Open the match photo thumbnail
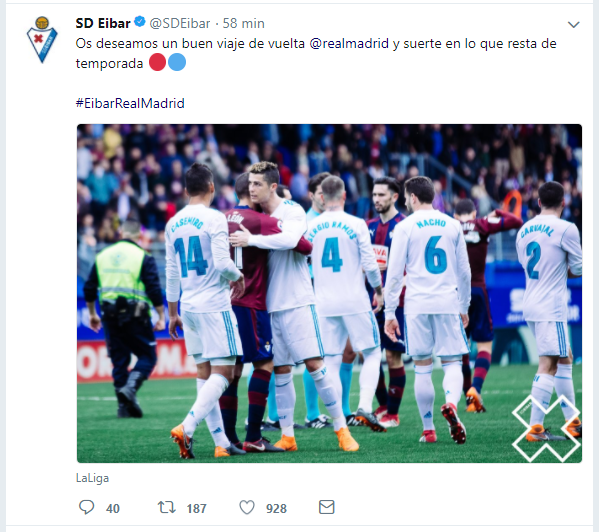Viewport: 599px width, 532px height. [329, 293]
